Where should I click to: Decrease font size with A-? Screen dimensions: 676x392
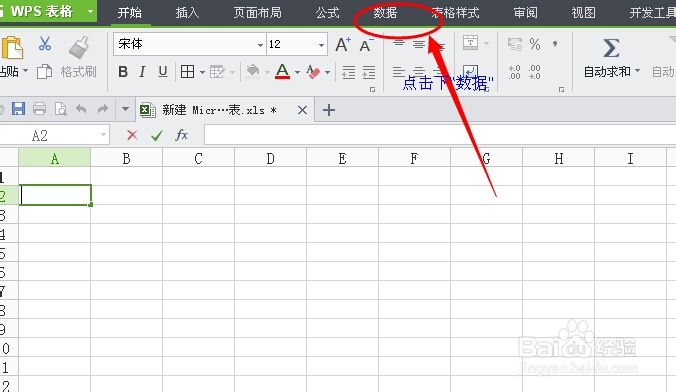(366, 45)
